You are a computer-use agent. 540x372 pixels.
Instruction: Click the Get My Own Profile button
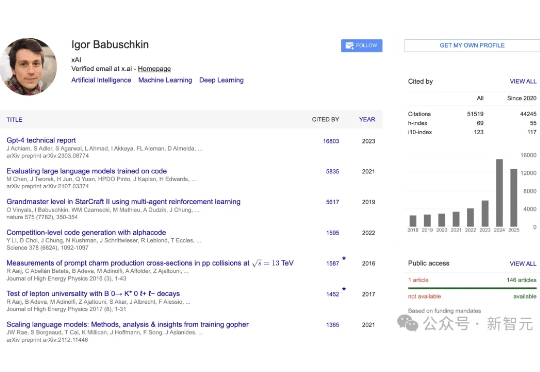472,45
